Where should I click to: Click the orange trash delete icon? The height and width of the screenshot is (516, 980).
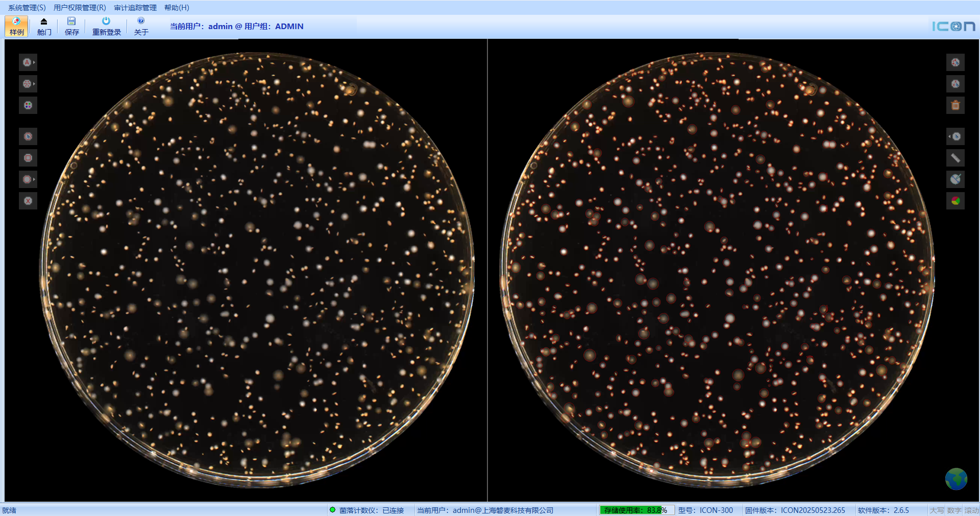point(955,105)
